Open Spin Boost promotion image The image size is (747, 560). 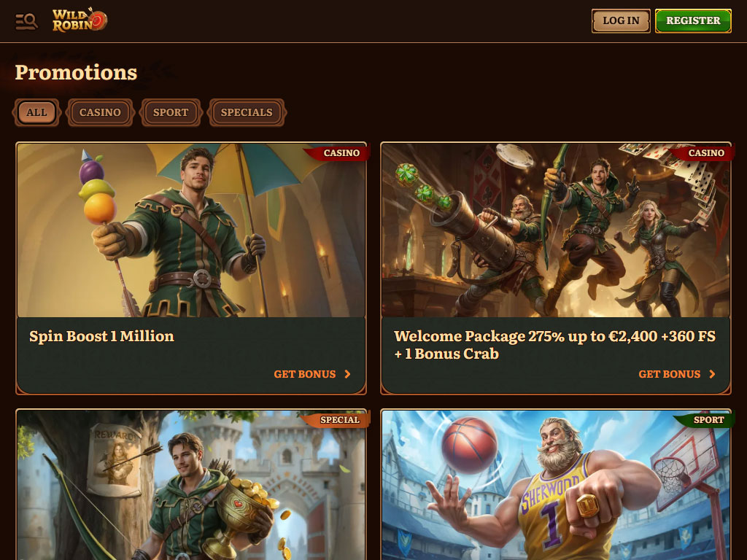click(191, 230)
